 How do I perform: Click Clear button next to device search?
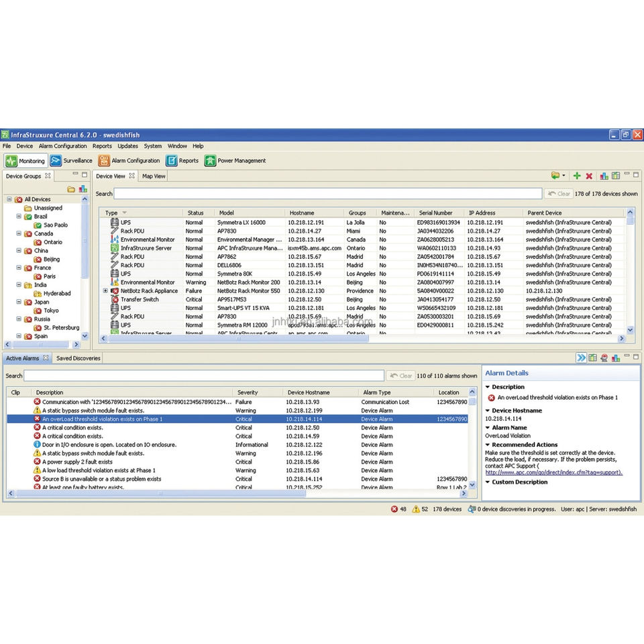point(559,193)
